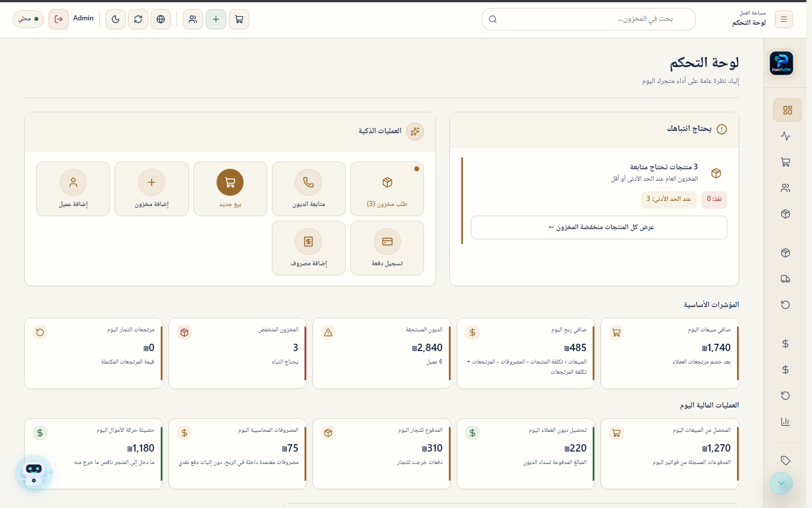Open the صافي مبيعات اليوم card
This screenshot has width=812, height=508.
[x=670, y=353]
